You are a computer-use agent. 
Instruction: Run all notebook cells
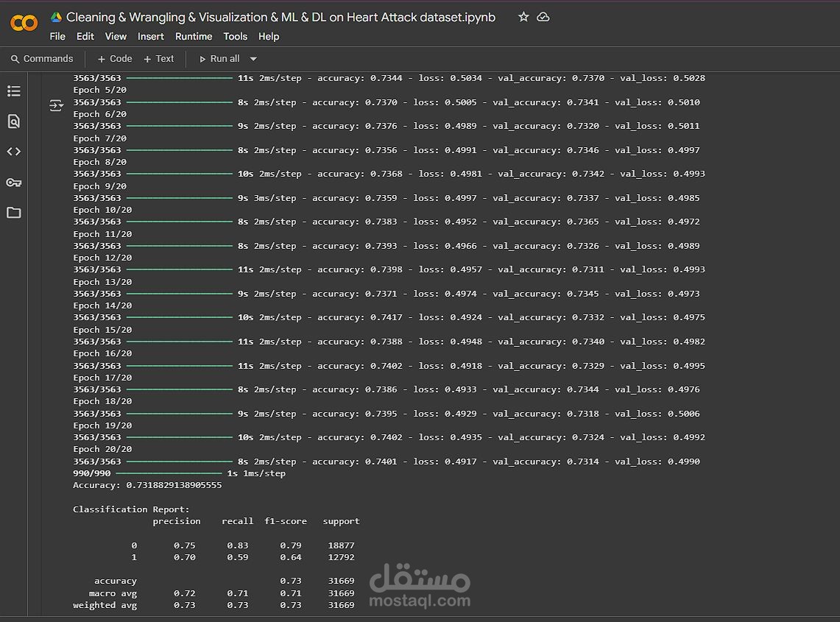[x=219, y=59]
